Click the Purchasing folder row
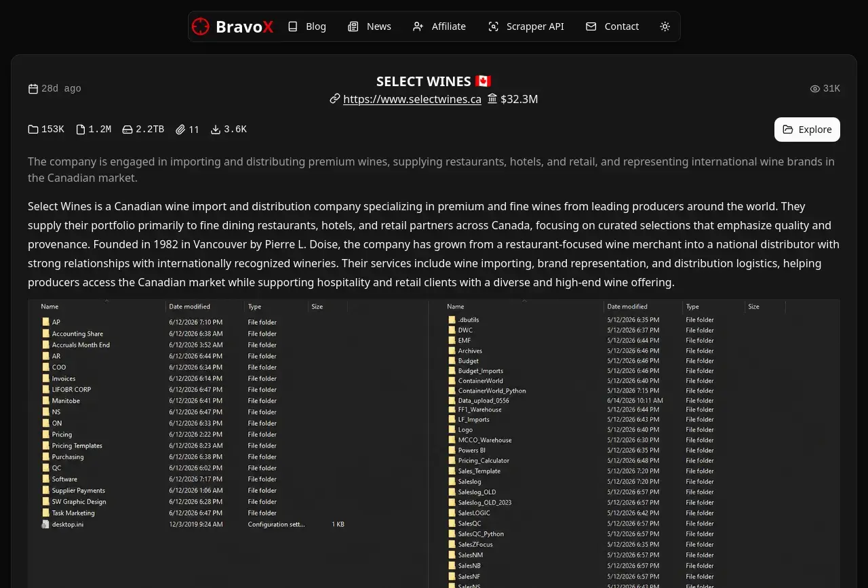This screenshot has height=588, width=868. coord(193,456)
